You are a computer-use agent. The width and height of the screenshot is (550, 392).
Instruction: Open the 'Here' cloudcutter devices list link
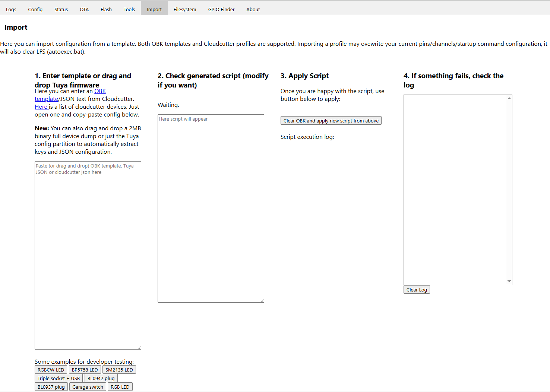click(x=41, y=107)
